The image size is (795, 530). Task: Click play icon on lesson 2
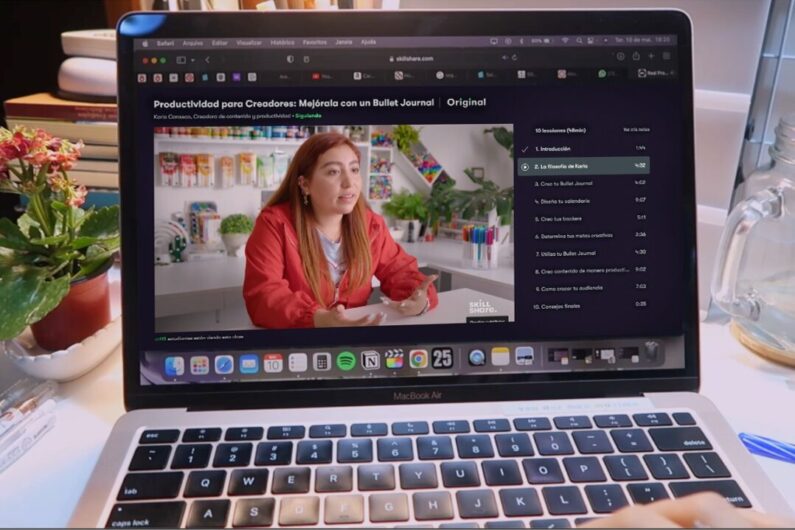pyautogui.click(x=525, y=166)
